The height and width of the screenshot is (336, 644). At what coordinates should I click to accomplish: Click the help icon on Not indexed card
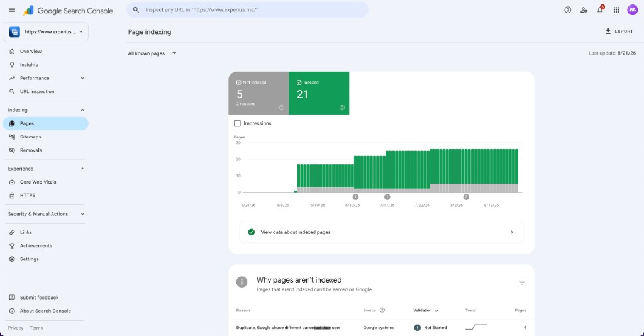click(282, 108)
